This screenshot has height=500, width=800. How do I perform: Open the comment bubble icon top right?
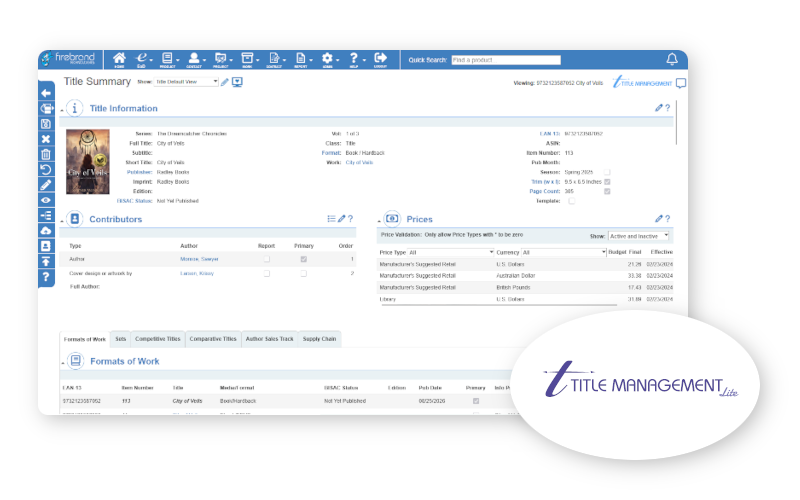coord(681,83)
